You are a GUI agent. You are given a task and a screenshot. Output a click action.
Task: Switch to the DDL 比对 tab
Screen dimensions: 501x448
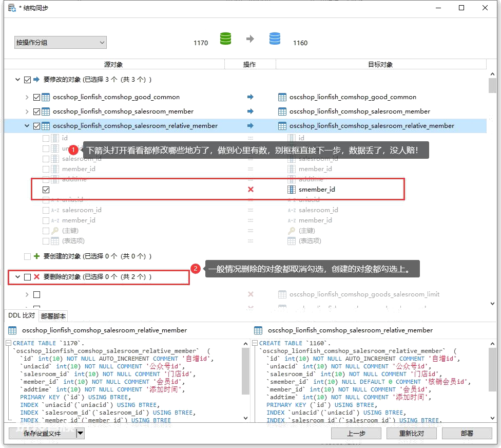coord(22,315)
